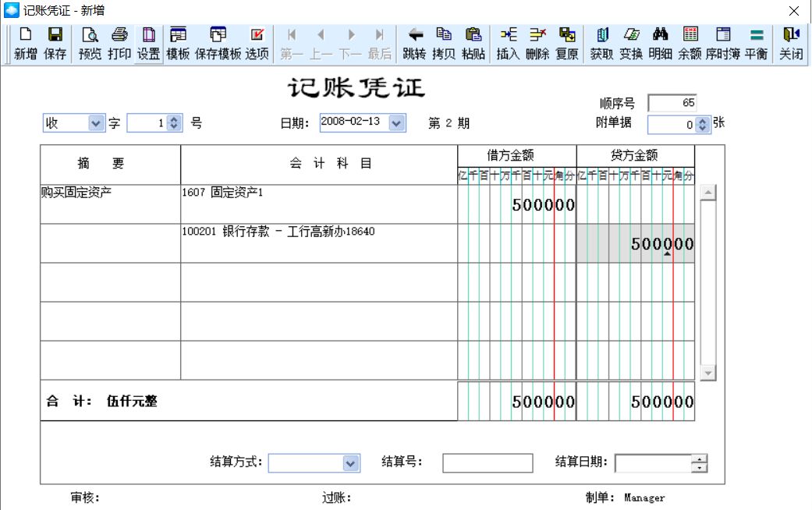Increase 附单据 attachment count

pos(702,121)
